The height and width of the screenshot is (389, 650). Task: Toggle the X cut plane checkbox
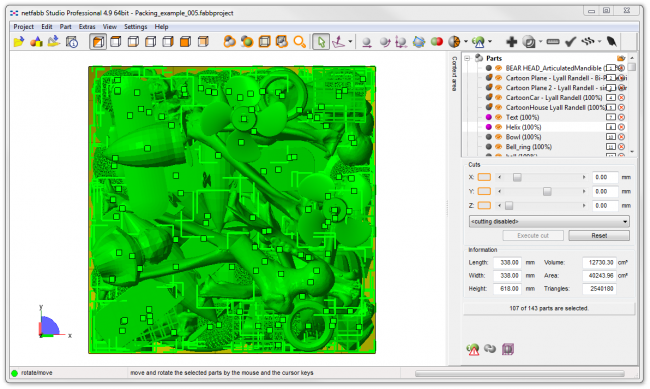click(x=484, y=177)
